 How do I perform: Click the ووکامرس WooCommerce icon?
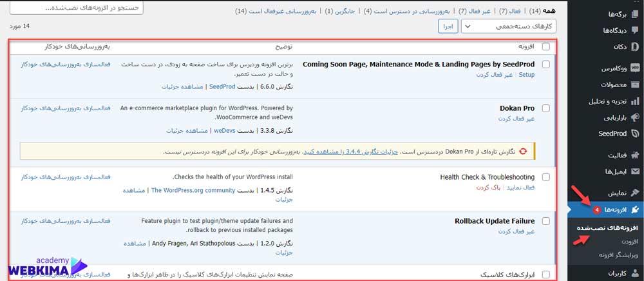635,68
